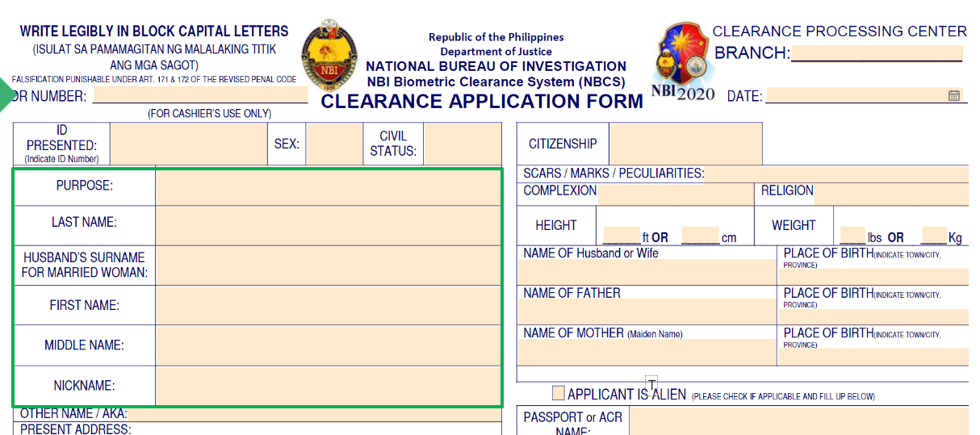This screenshot has height=435, width=980.
Task: Click the OTHER NAME / AKA field
Action: tap(315, 414)
